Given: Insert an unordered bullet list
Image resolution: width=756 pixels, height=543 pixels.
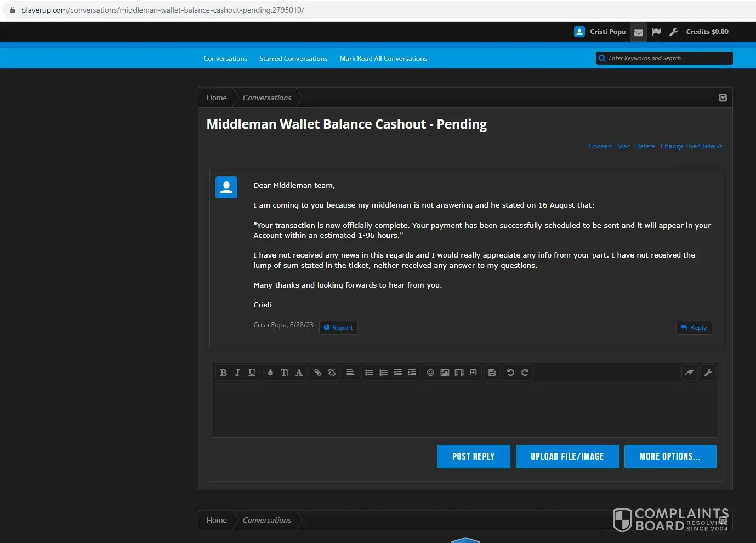Looking at the screenshot, I should click(369, 373).
